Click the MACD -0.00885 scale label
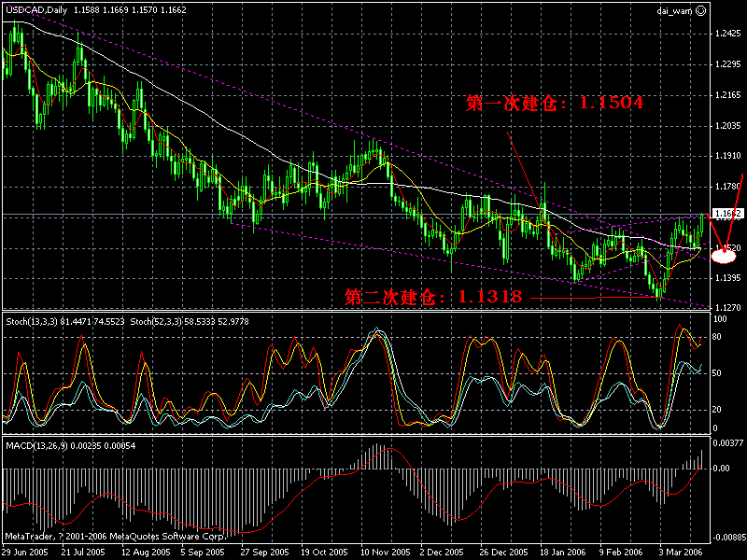This screenshot has height=560, width=747. [x=727, y=539]
